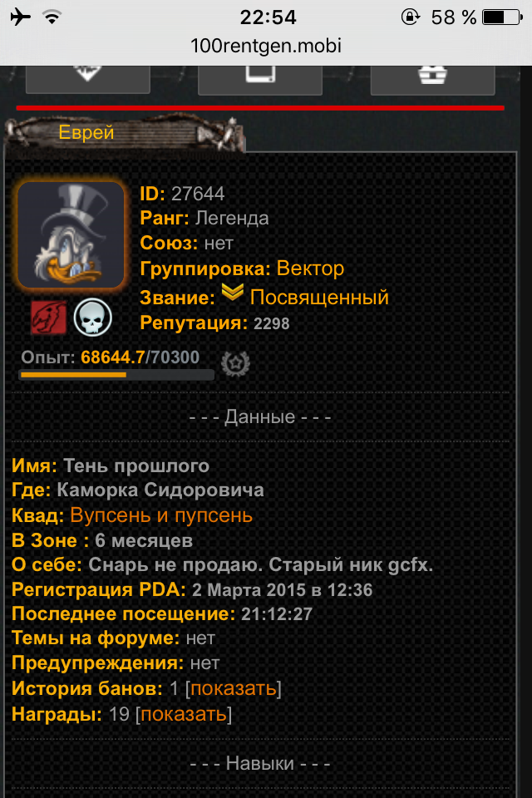Tap the orange experience progress bar
This screenshot has height=798, width=532.
[116, 375]
